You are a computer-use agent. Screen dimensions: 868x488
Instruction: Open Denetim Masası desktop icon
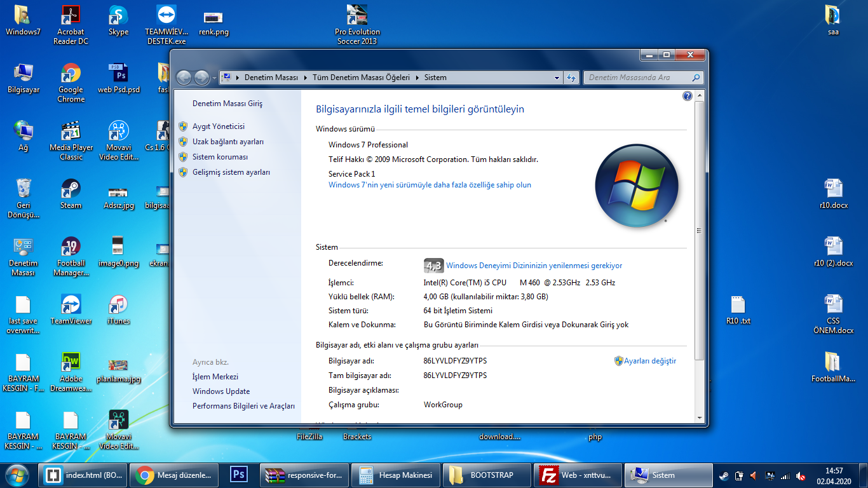(23, 257)
